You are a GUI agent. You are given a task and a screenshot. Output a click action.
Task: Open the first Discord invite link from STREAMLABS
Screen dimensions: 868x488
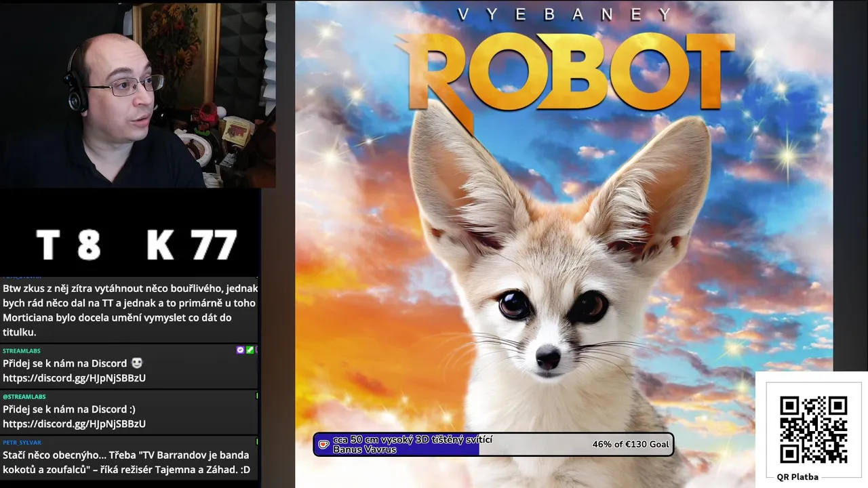(74, 378)
